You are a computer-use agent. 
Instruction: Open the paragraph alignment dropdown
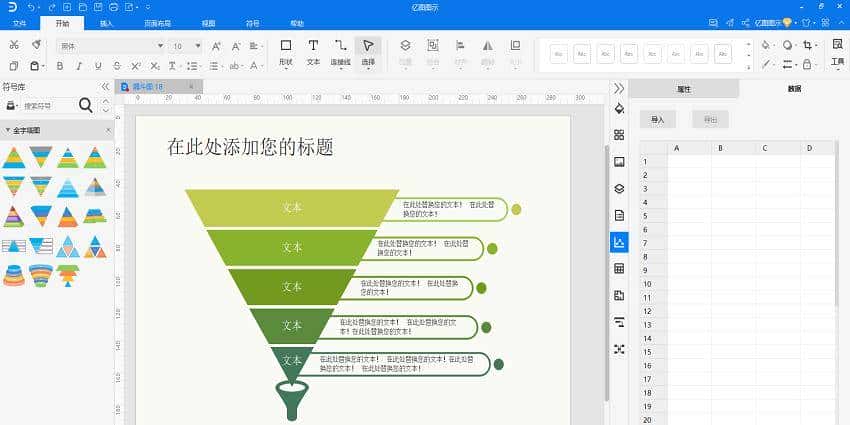click(256, 47)
